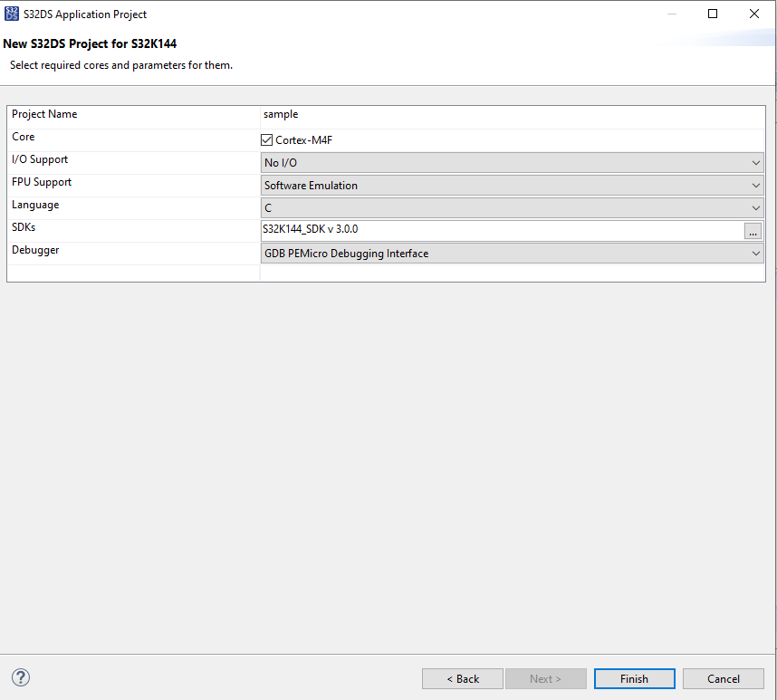
Task: Click the I/O Support row label
Action: pos(40,159)
